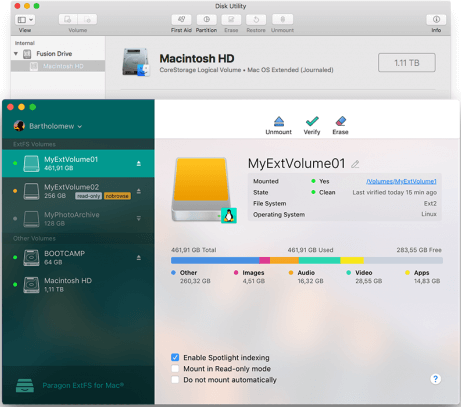Viewport: 461px width, 407px height.
Task: Click the Erase icon in Disk Utility toolbar
Action: (x=231, y=19)
